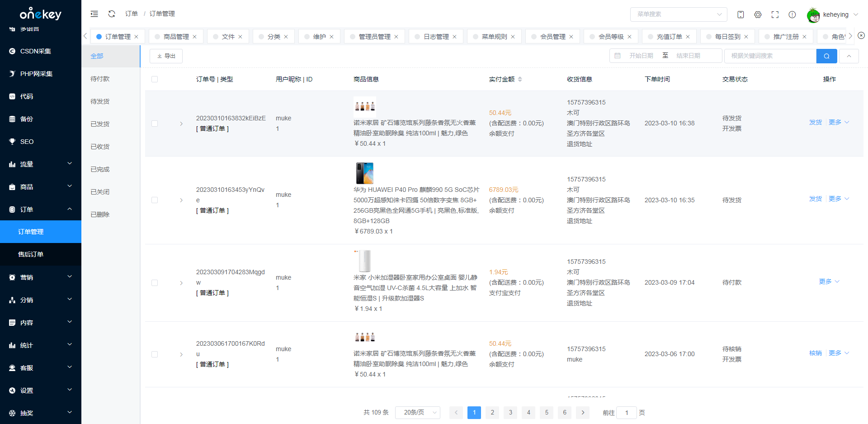
Task: Open the 20条/页 page size dropdown
Action: [418, 412]
